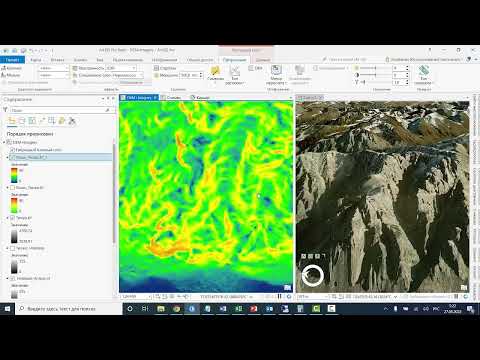Increase the flicker interval with the stepper
The height and width of the screenshot is (360, 480).
click(x=201, y=74)
